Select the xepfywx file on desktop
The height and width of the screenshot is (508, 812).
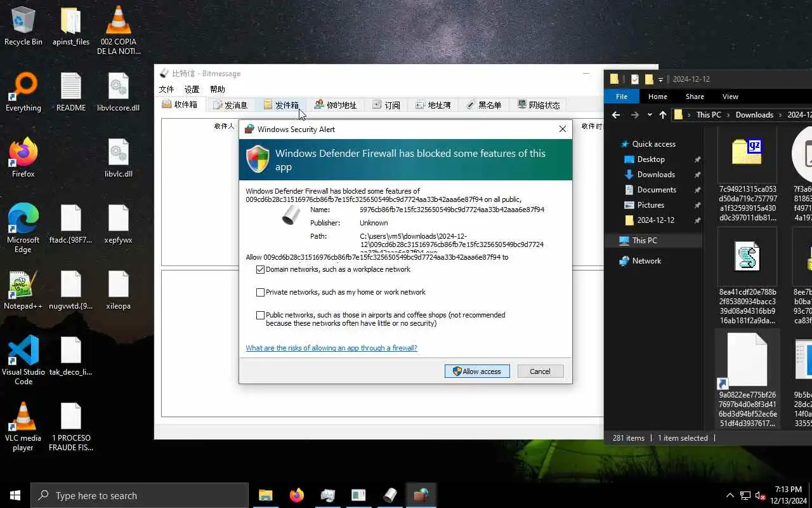coord(119,224)
